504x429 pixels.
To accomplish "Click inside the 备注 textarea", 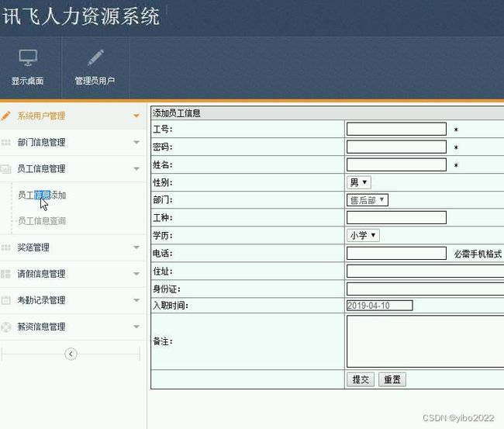I will (425, 341).
